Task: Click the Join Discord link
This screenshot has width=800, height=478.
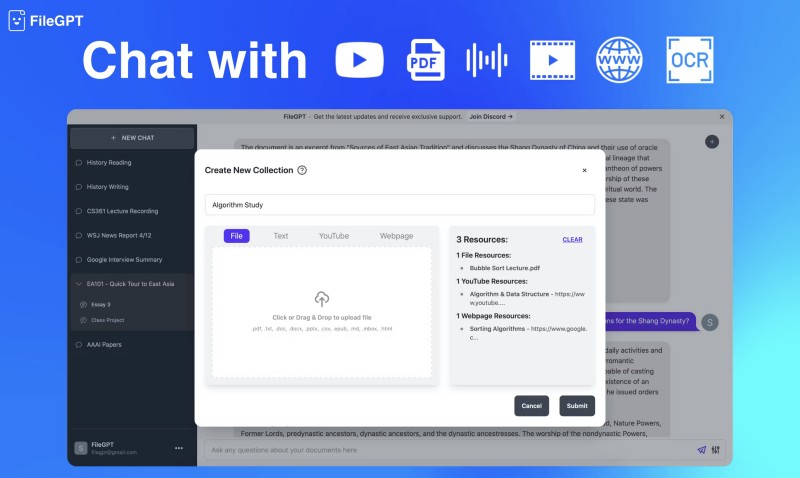Action: (491, 117)
